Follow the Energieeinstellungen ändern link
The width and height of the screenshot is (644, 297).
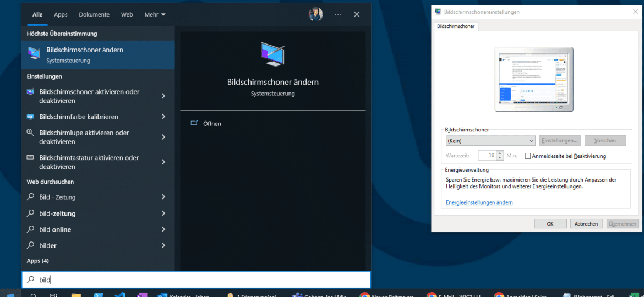pyautogui.click(x=479, y=202)
